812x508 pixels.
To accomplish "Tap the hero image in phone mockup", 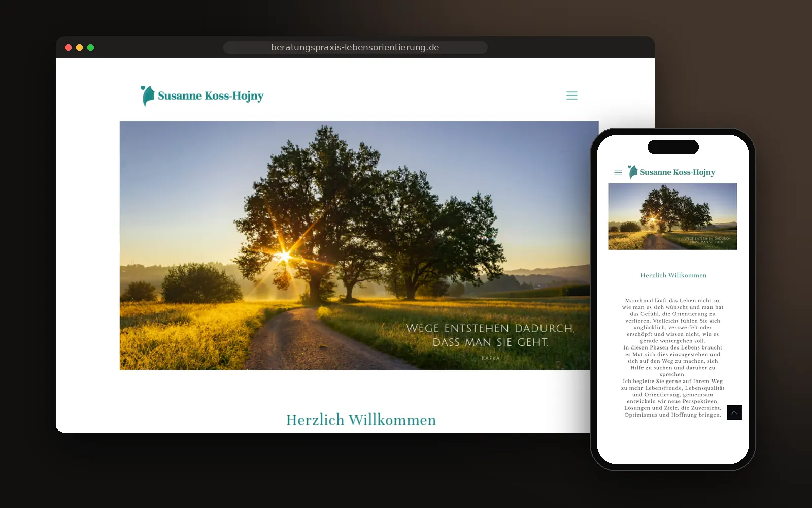I will coord(673,216).
